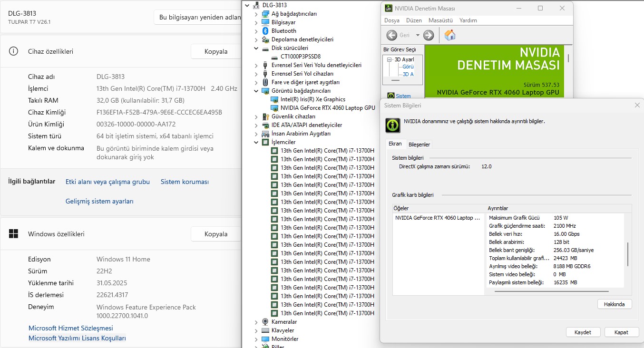Click the NVIDIA main panel vertical scrollbar
Screen dimensions: 644x348
[568, 57]
